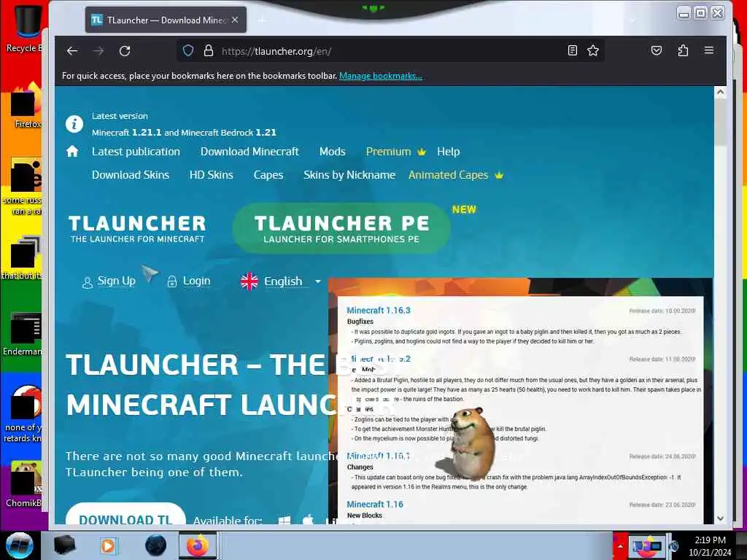Click the TLauncher PE green button

pos(341,228)
